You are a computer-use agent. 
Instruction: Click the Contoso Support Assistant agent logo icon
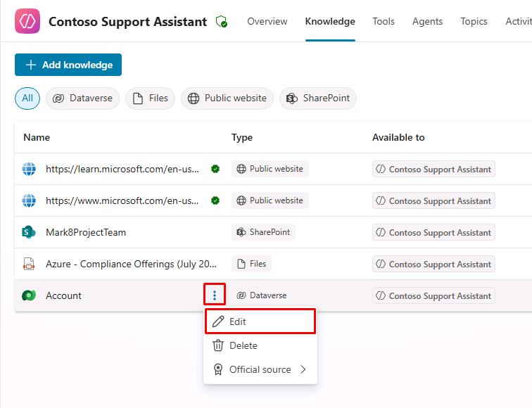pyautogui.click(x=27, y=21)
